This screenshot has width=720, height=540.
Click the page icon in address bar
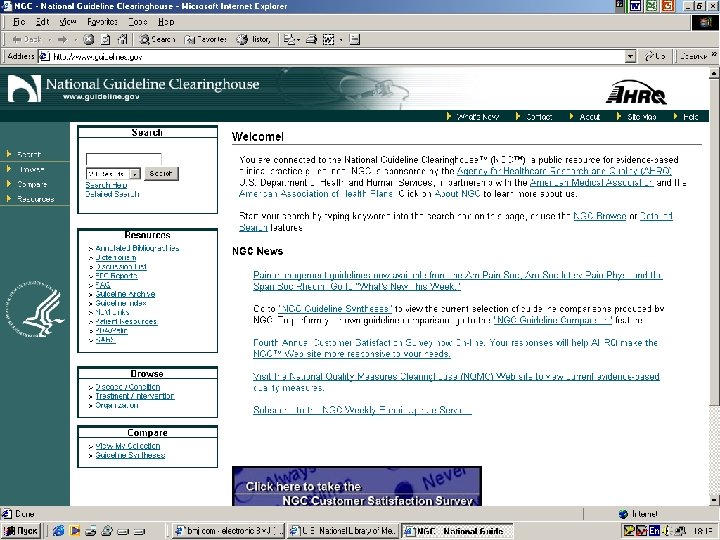click(44, 56)
